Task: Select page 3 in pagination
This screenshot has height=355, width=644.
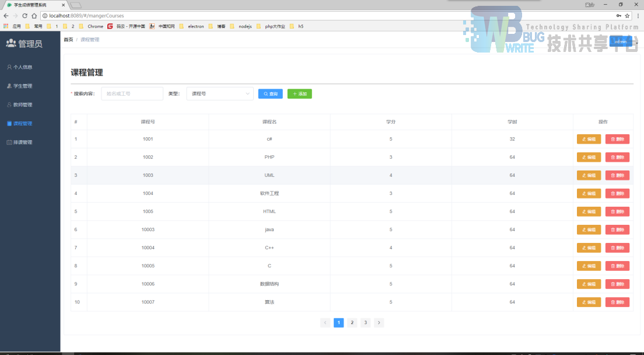Action: 366,322
